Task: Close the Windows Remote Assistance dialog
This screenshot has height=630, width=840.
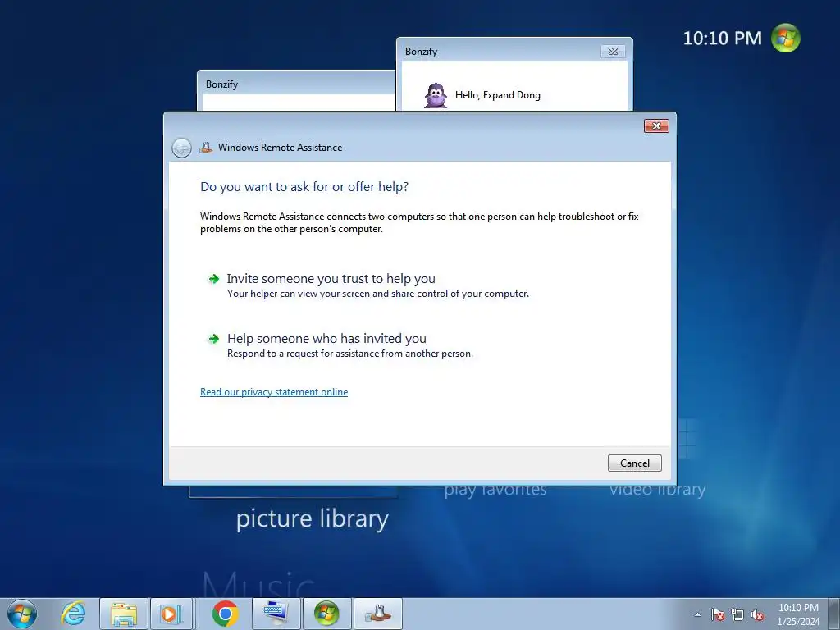Action: tap(656, 126)
